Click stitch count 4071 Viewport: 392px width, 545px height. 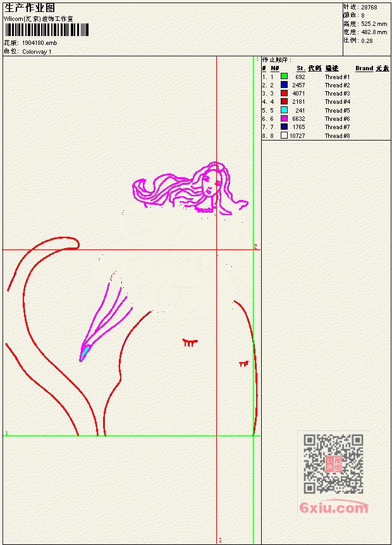click(298, 94)
